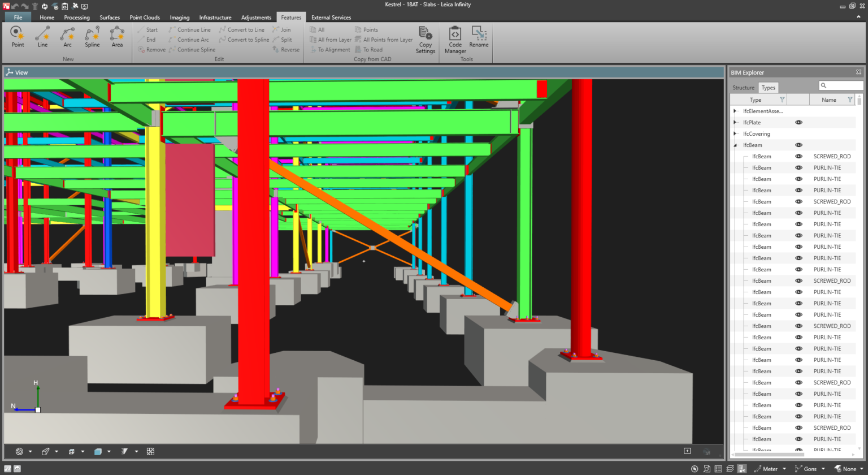
Task: Hide the first SCREWED_ROD IfcBeam
Action: pyautogui.click(x=798, y=156)
